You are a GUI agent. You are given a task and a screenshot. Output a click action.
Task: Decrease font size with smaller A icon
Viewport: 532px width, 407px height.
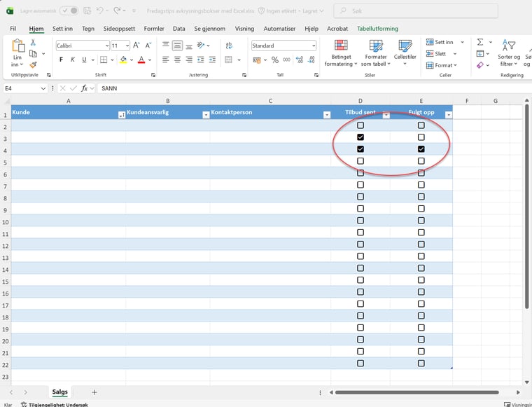(x=148, y=45)
